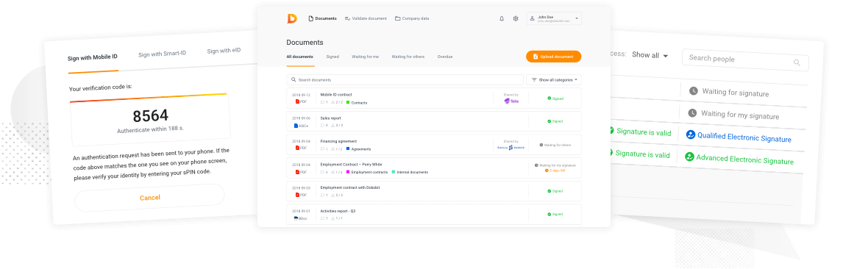Switch to the Signed tab
Image resolution: width=868 pixels, height=269 pixels.
[x=332, y=57]
